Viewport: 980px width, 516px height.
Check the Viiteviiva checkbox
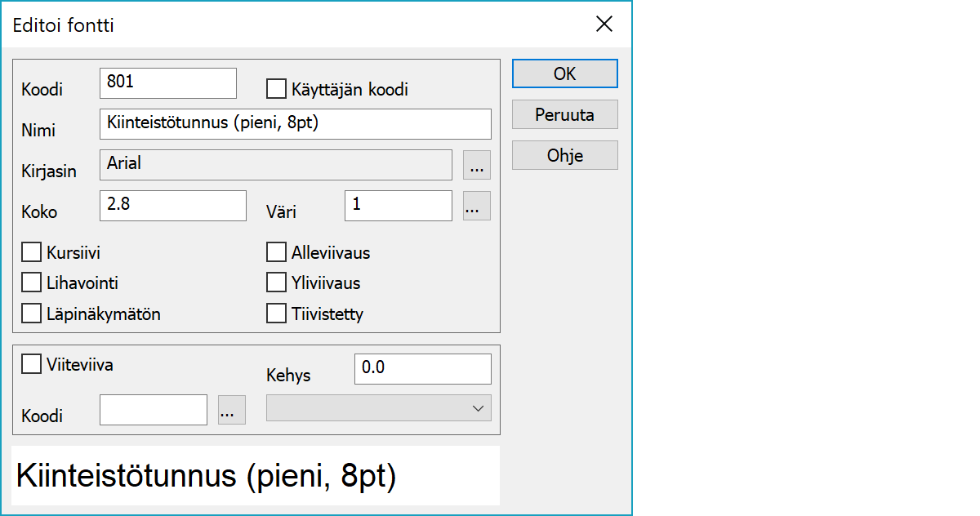(32, 364)
